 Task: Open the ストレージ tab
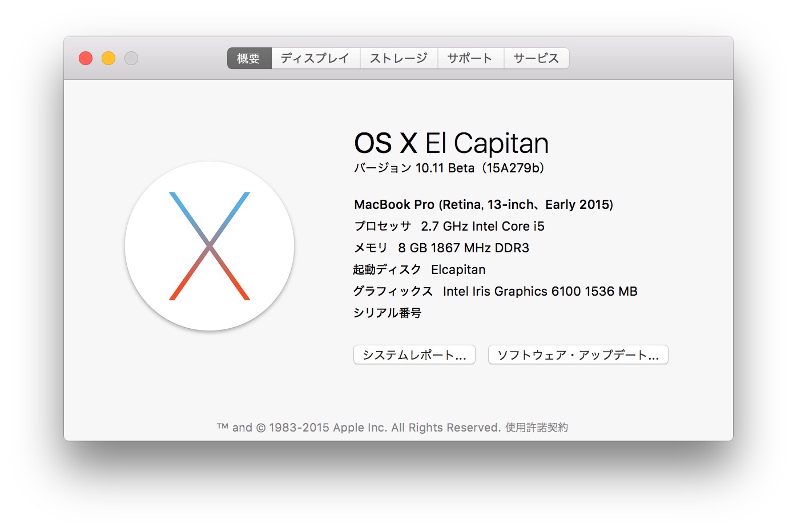click(398, 58)
